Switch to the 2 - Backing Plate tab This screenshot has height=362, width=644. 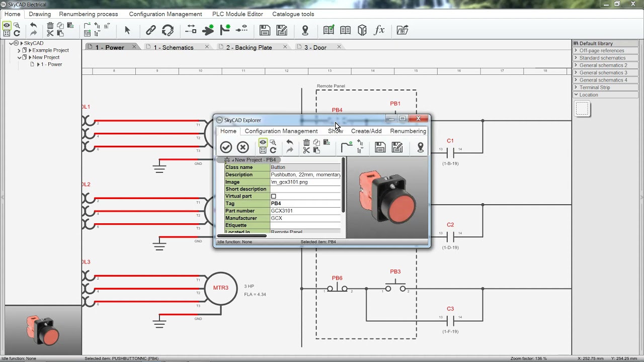pos(249,47)
